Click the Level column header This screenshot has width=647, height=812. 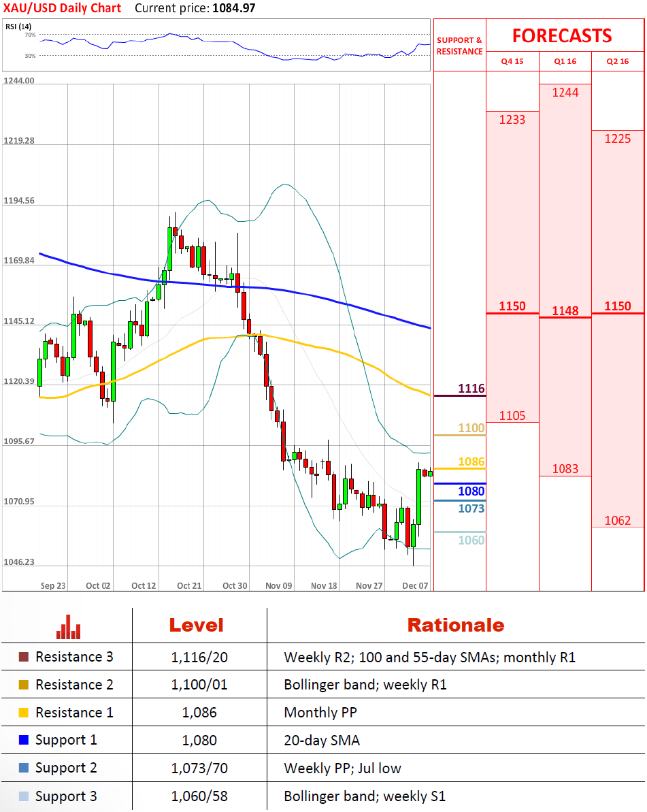point(196,625)
